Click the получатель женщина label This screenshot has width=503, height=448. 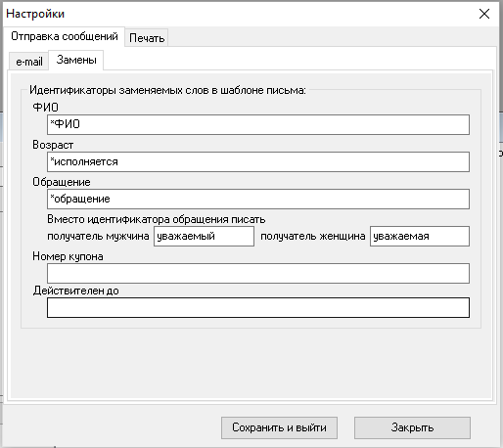coord(313,236)
